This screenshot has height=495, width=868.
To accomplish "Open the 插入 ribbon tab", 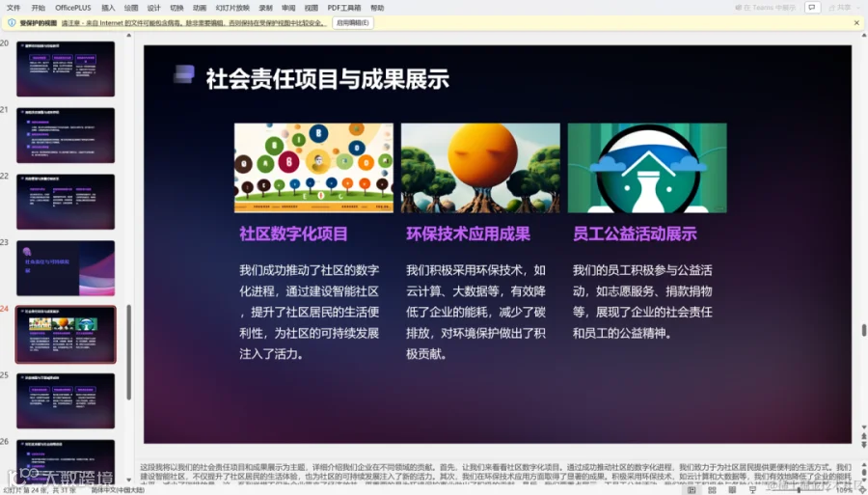I will click(108, 8).
